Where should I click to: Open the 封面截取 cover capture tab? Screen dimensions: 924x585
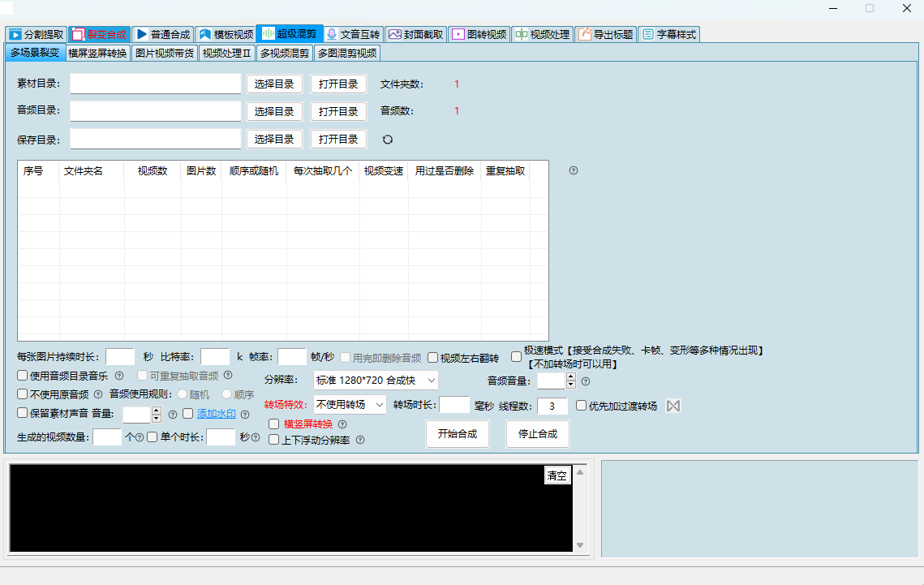[x=416, y=35]
